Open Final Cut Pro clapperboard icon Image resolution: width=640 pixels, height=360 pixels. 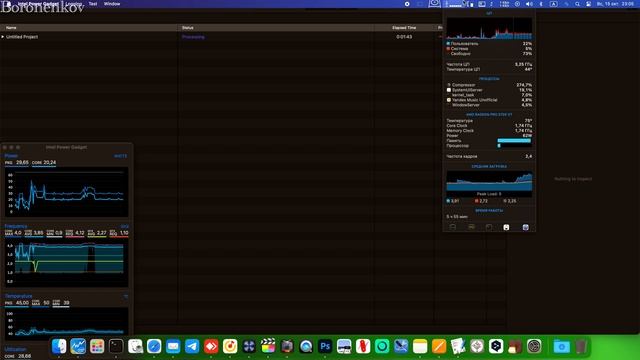(268, 346)
